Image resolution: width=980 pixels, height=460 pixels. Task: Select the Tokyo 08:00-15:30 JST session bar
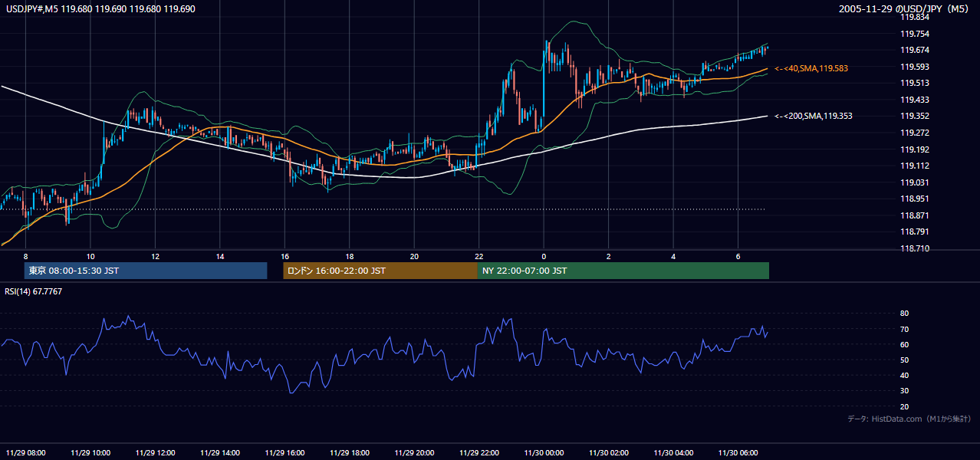tap(146, 271)
